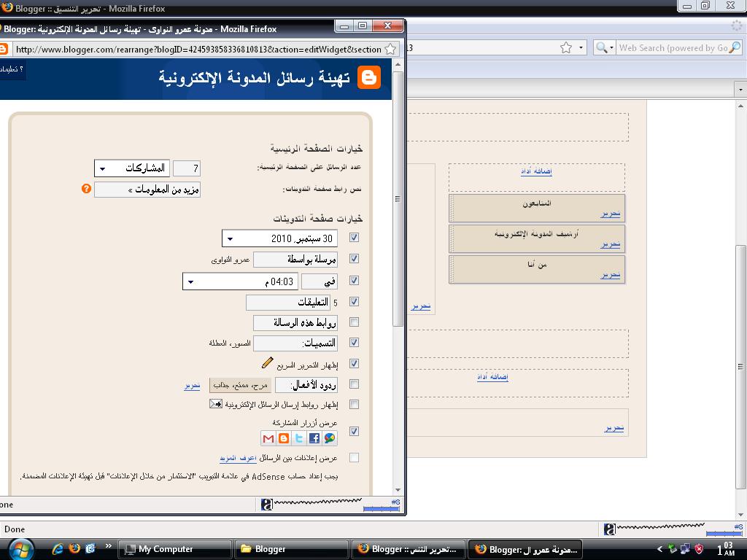The height and width of the screenshot is (560, 747).
Task: Click the 'مزيد من المعلومات »' text field
Action: point(147,190)
